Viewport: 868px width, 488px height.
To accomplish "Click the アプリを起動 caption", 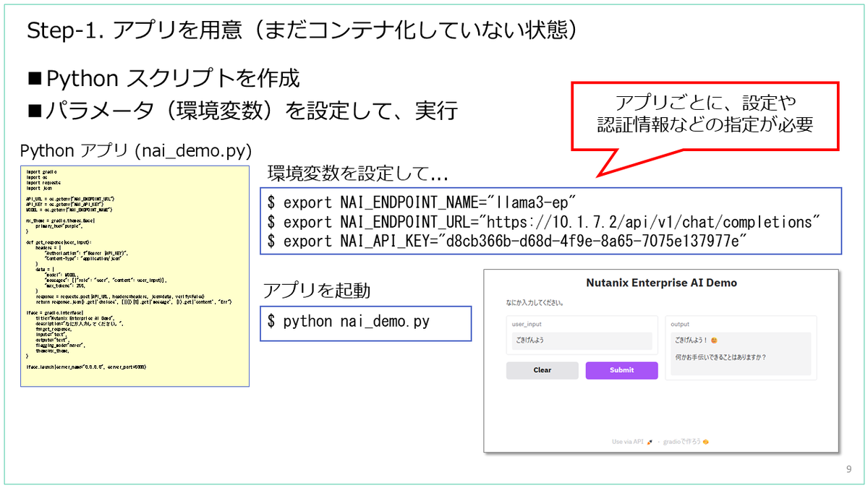I will coord(317,291).
